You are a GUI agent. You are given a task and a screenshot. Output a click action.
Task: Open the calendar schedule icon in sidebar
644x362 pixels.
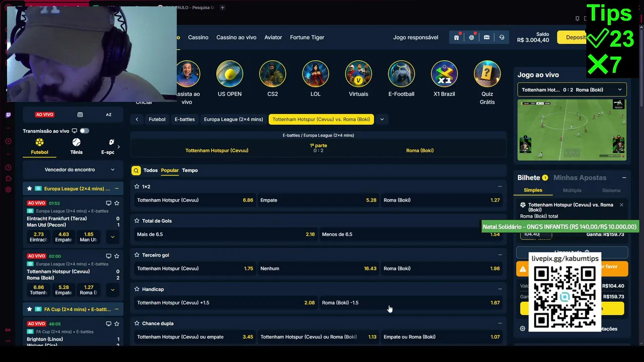point(80,115)
